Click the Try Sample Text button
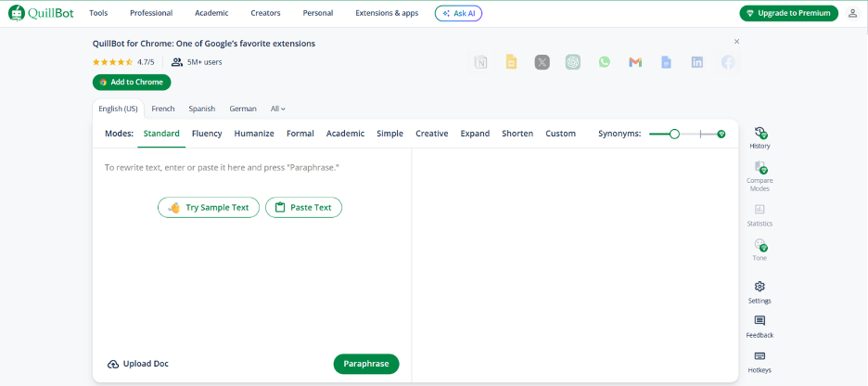Screen dimensions: 868x386 pyautogui.click(x=209, y=208)
